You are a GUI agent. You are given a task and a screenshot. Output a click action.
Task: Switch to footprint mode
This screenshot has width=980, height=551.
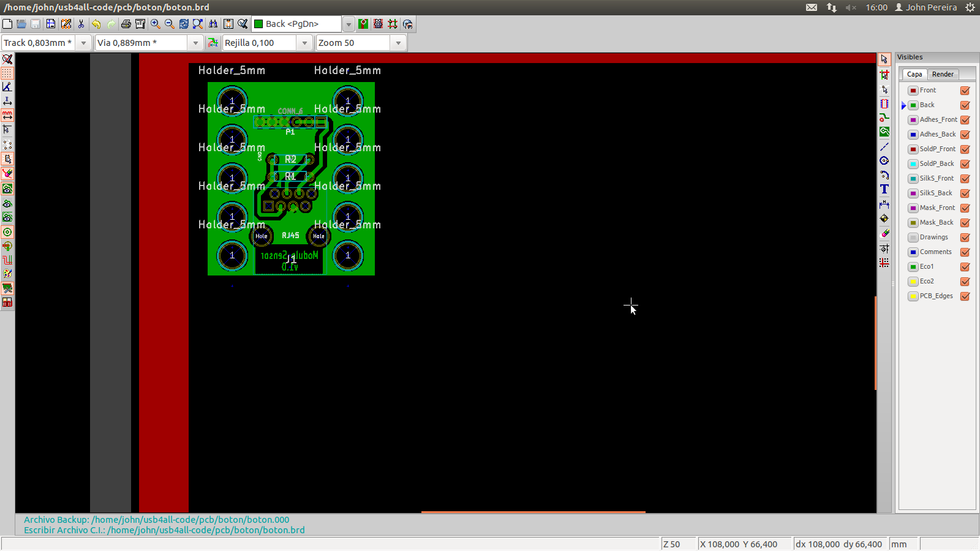point(378,24)
